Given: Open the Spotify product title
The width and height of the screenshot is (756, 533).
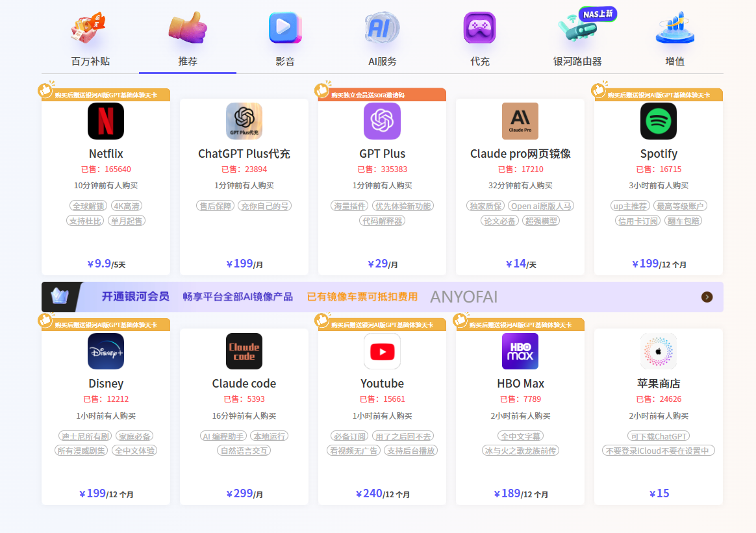Looking at the screenshot, I should tap(659, 154).
